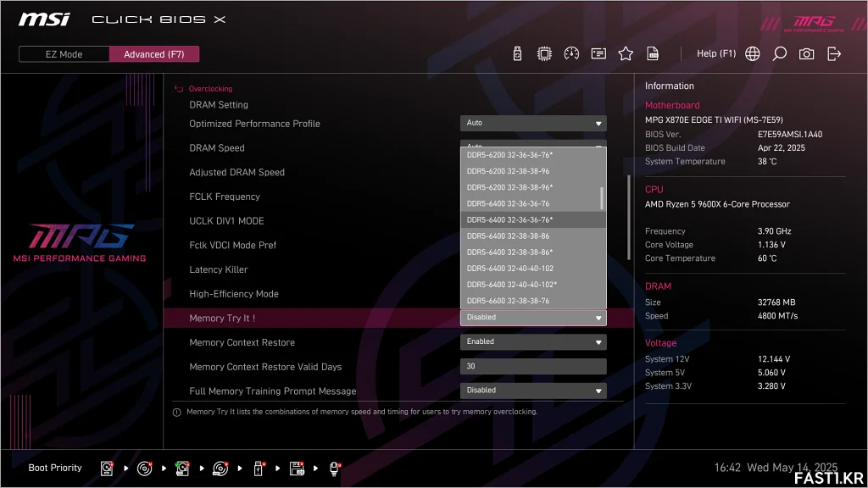
Task: Switch to Advanced (F7) mode
Action: (154, 54)
